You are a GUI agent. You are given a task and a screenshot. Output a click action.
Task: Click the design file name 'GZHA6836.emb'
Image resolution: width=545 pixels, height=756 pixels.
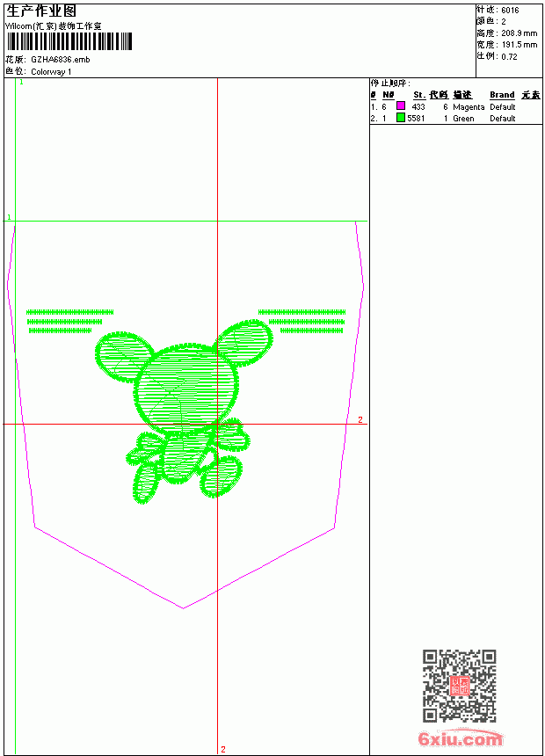[61, 59]
